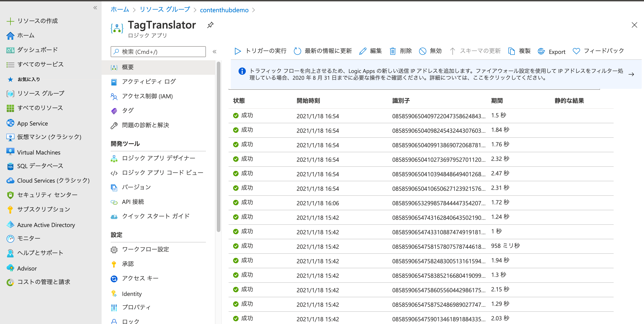
Task: Go to ホーム breadcrumb link
Action: (x=120, y=10)
